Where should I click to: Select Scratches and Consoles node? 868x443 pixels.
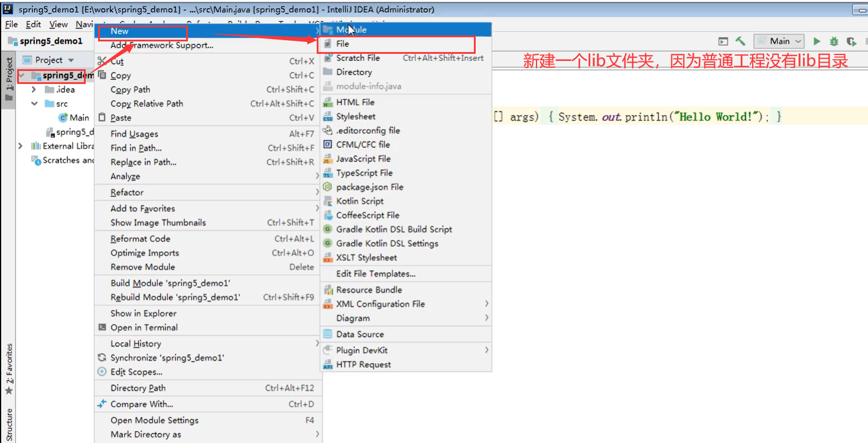point(63,160)
